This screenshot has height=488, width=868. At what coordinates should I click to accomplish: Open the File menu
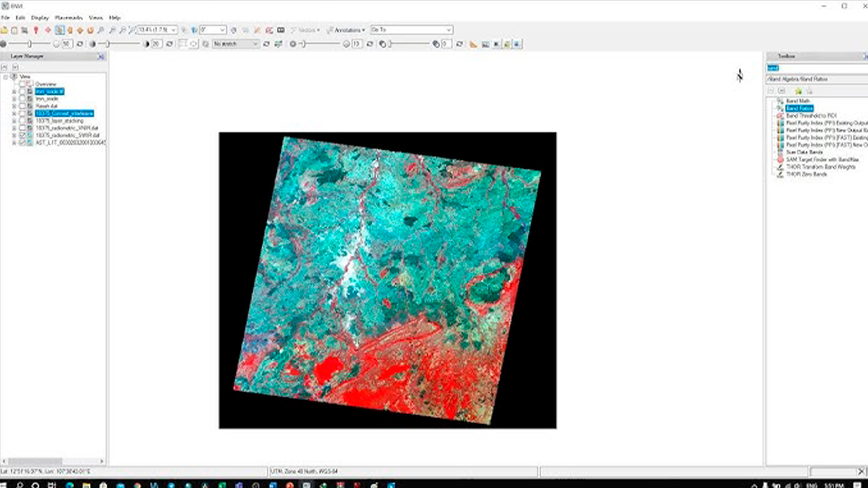click(5, 18)
